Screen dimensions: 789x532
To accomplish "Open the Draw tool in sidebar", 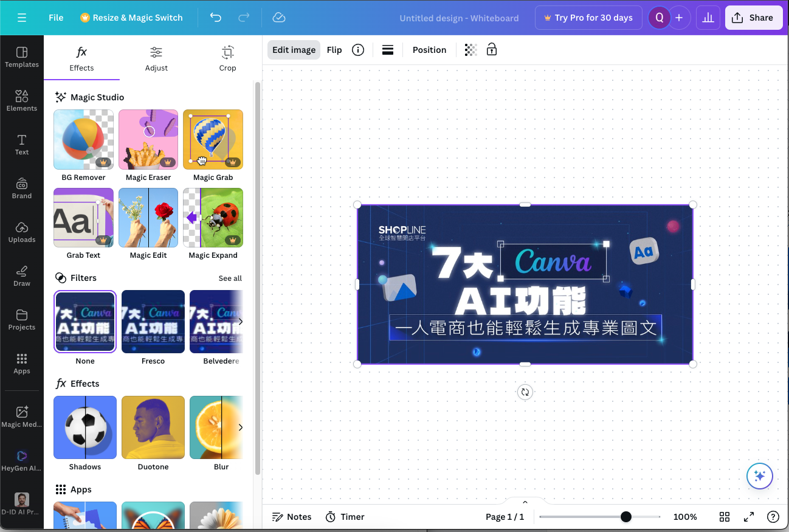I will coord(22,276).
